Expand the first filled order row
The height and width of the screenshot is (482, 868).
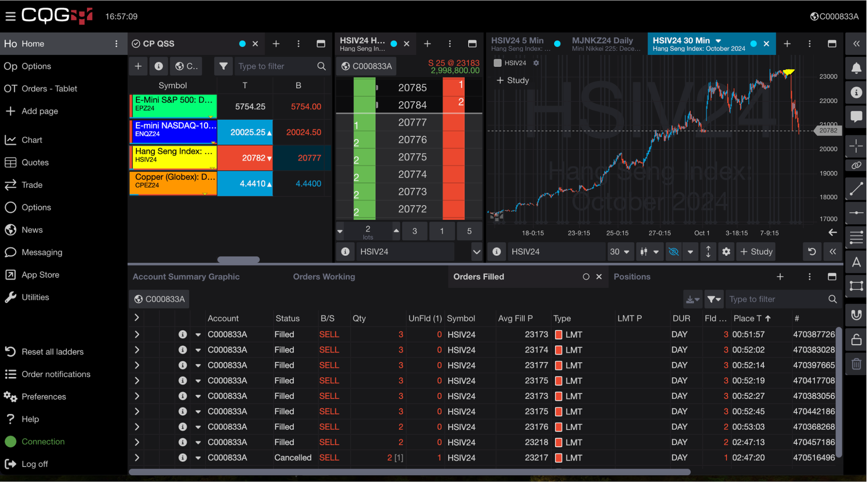point(137,334)
